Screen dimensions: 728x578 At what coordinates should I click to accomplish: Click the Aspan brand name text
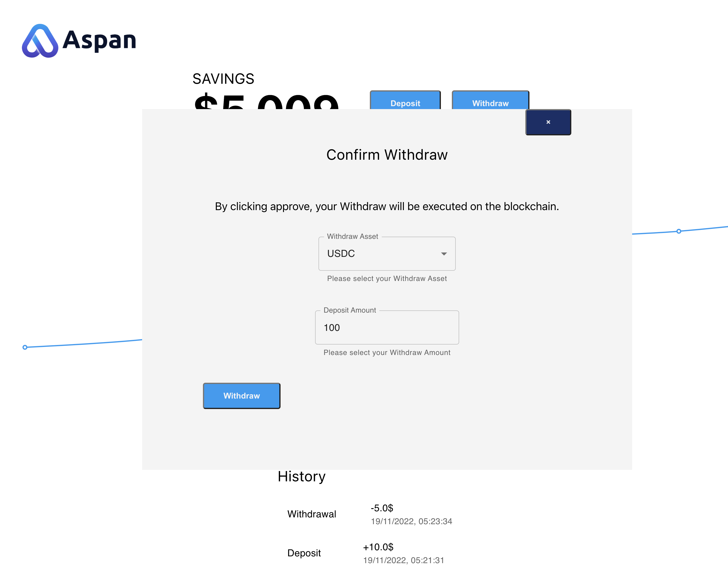pyautogui.click(x=99, y=40)
